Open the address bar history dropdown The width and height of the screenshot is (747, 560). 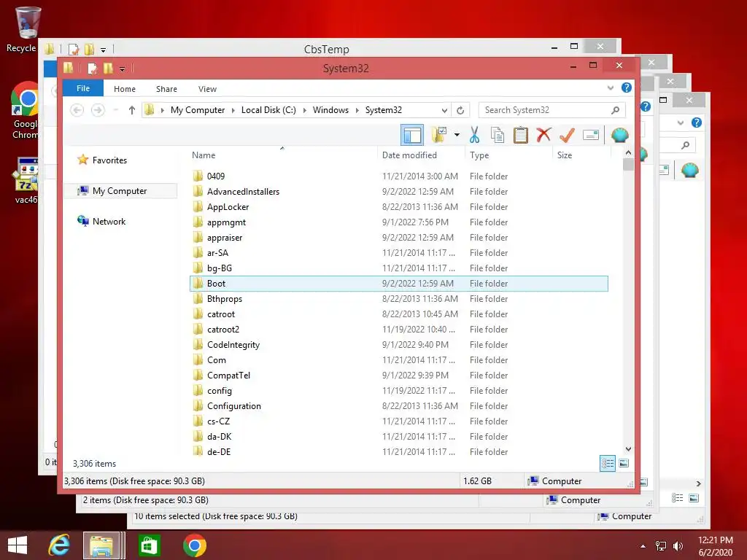[444, 110]
